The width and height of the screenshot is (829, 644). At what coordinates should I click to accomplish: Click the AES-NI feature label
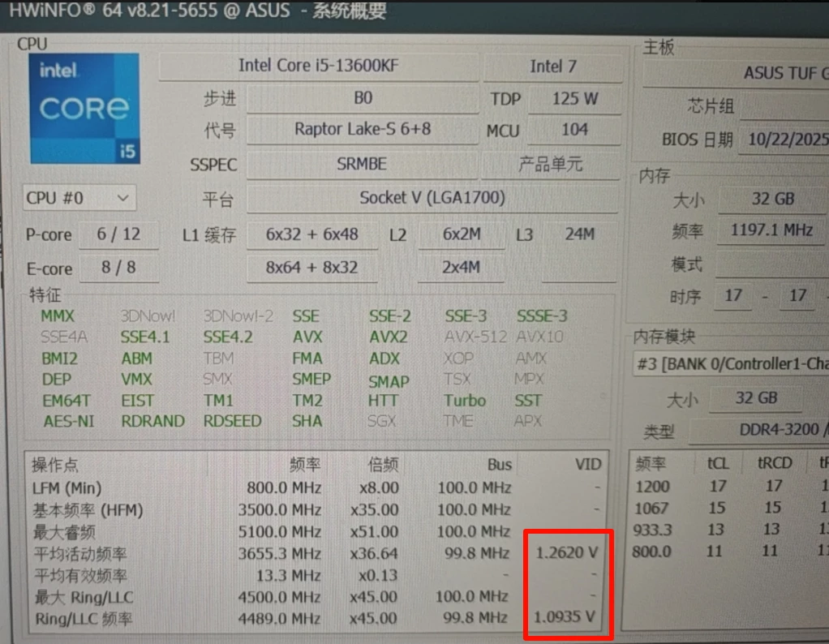click(67, 421)
